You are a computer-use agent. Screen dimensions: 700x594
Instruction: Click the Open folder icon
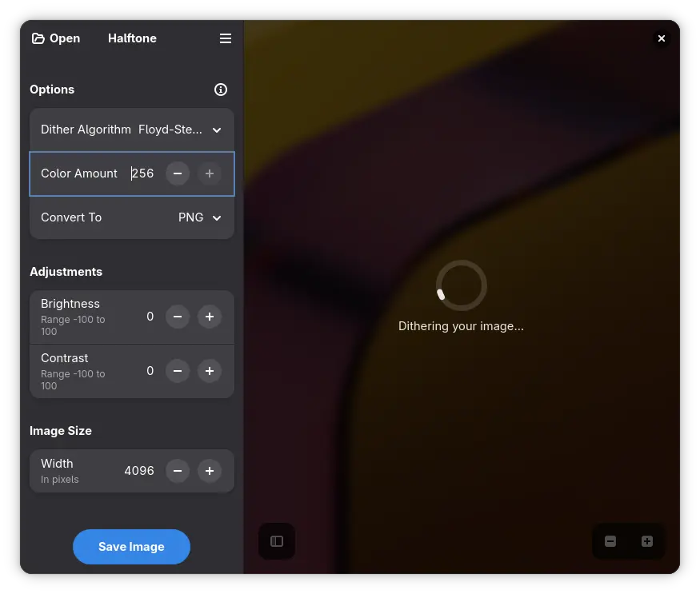tap(38, 38)
